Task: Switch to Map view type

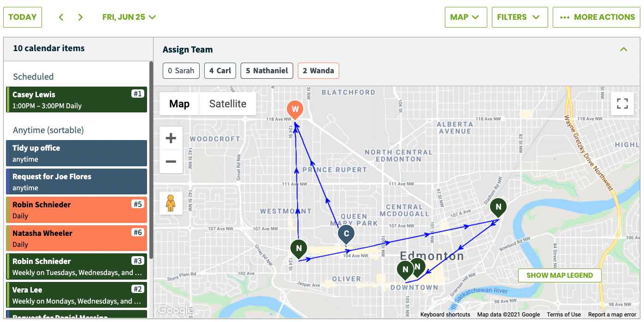Action: coord(179,104)
